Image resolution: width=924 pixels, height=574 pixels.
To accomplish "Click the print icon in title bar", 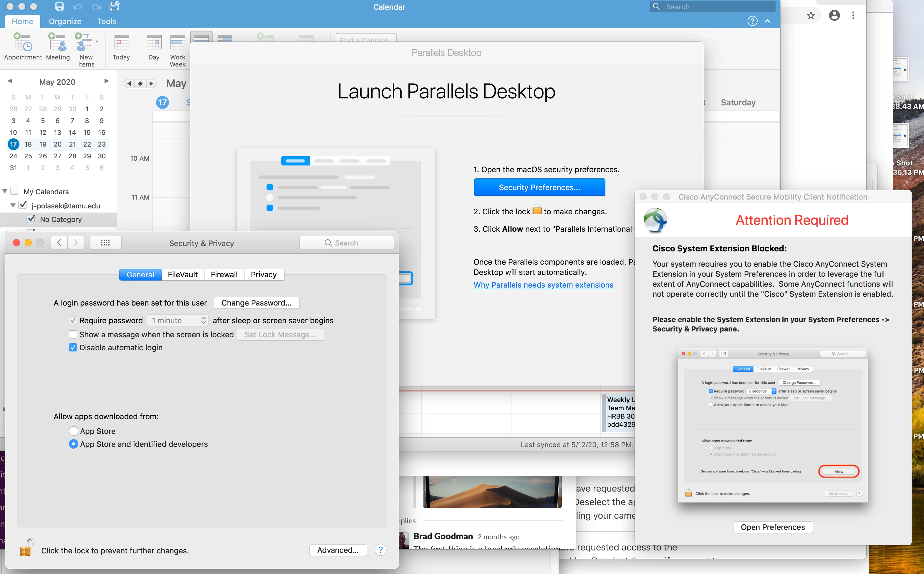I will (x=114, y=6).
